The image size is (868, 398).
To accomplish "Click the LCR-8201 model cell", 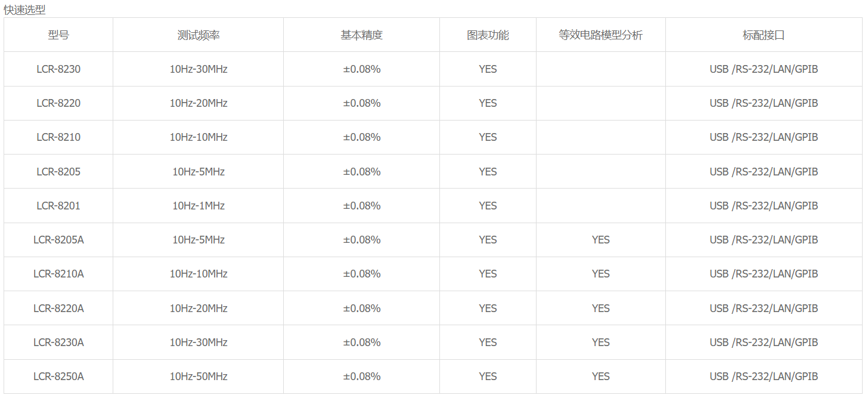I will tap(58, 206).
